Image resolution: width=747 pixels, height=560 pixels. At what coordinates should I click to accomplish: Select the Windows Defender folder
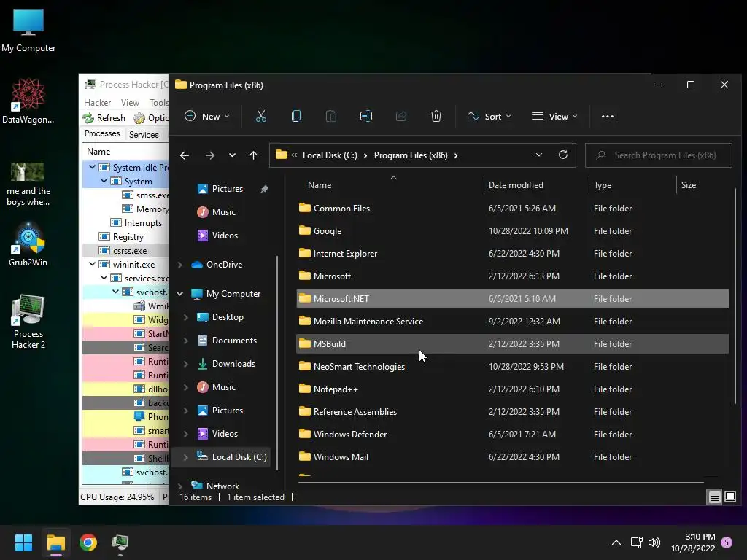point(512,435)
